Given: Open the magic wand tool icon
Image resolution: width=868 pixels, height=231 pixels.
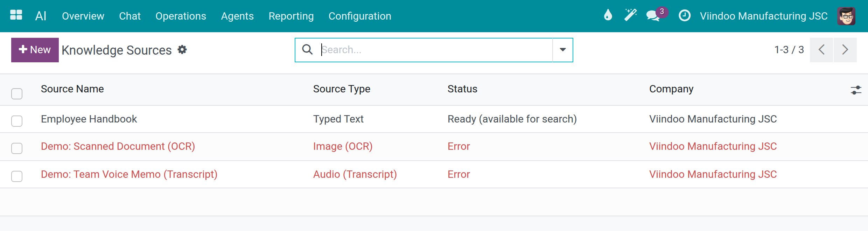Looking at the screenshot, I should click(x=630, y=15).
